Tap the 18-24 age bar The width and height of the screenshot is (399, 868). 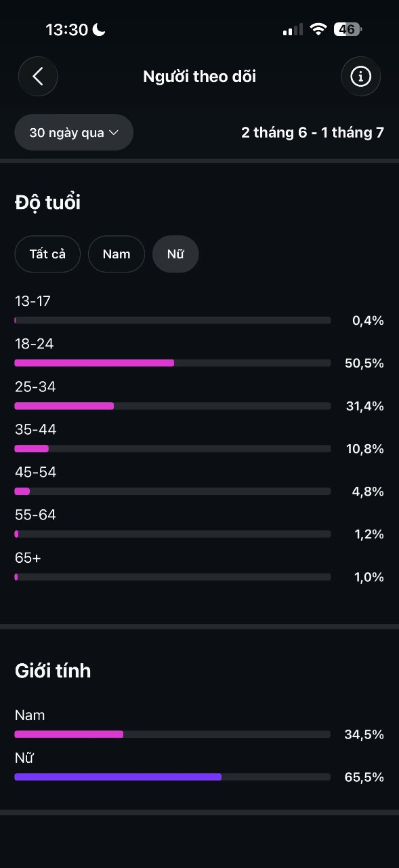pyautogui.click(x=173, y=363)
